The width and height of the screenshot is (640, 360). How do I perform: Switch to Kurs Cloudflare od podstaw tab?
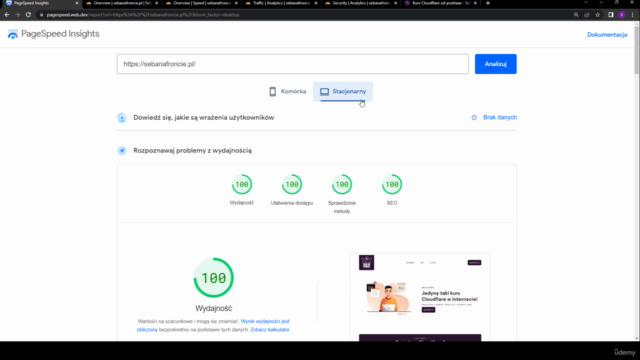pyautogui.click(x=440, y=3)
